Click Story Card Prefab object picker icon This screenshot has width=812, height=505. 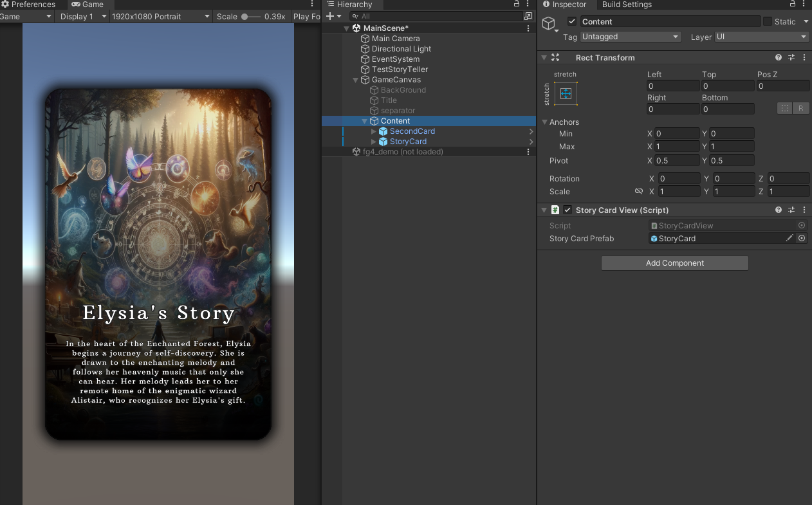[802, 238]
